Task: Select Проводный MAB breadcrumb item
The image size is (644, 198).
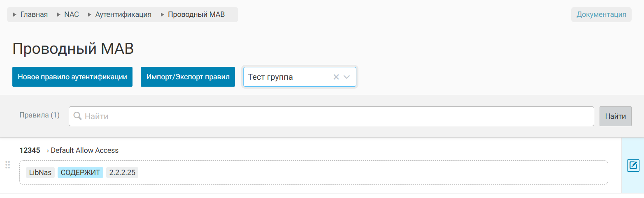Action: [x=196, y=14]
